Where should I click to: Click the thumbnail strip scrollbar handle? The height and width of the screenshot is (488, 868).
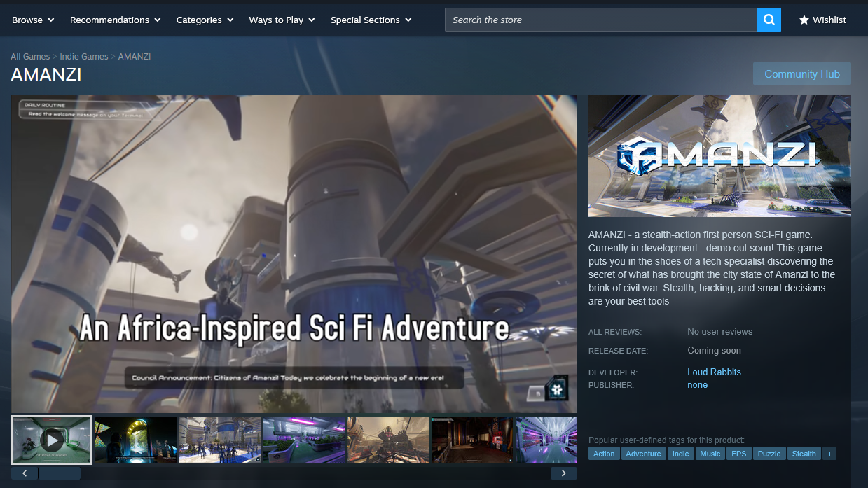tap(60, 473)
